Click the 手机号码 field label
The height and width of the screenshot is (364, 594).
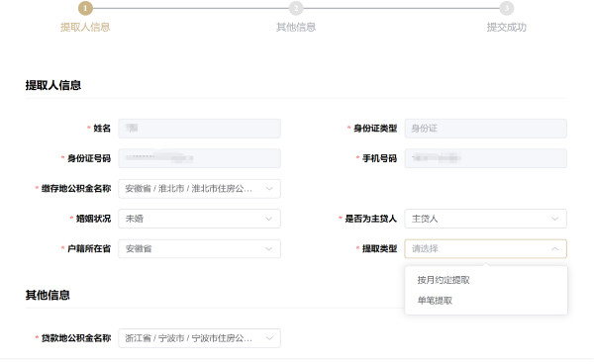[379, 158]
